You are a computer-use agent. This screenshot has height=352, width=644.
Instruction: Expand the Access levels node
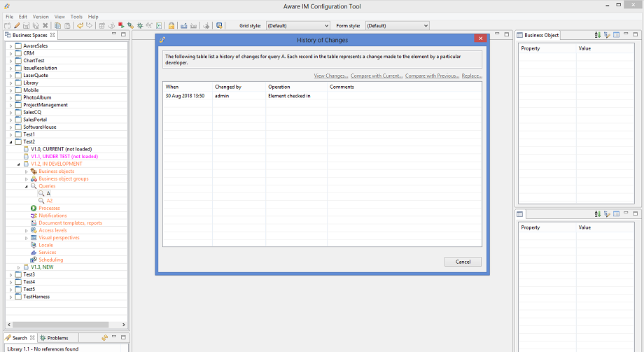(x=27, y=230)
